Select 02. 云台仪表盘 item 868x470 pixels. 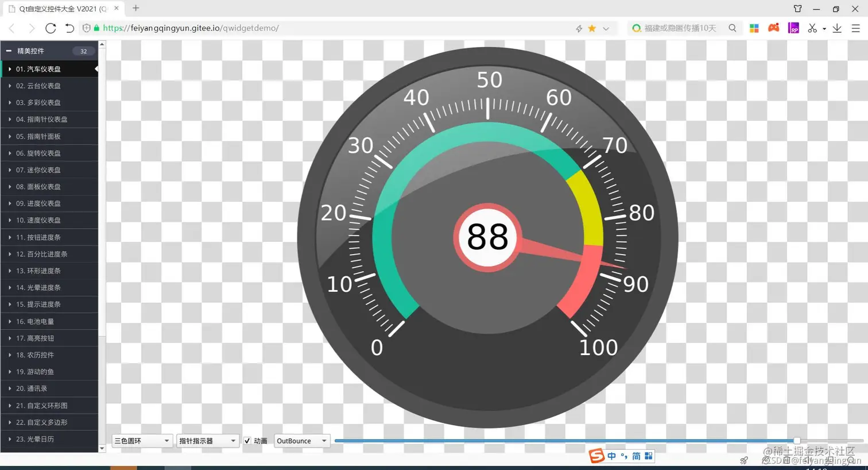point(49,86)
